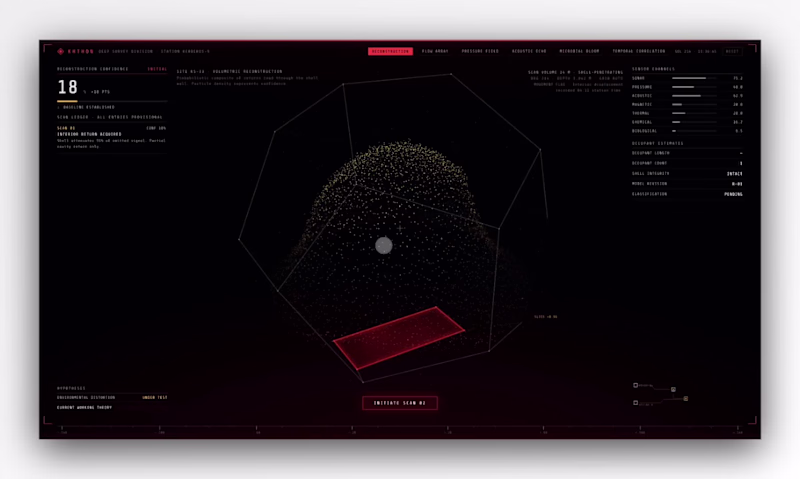Select the Interior Return Acquired ledger entry
This screenshot has width=800, height=479.
click(x=111, y=137)
